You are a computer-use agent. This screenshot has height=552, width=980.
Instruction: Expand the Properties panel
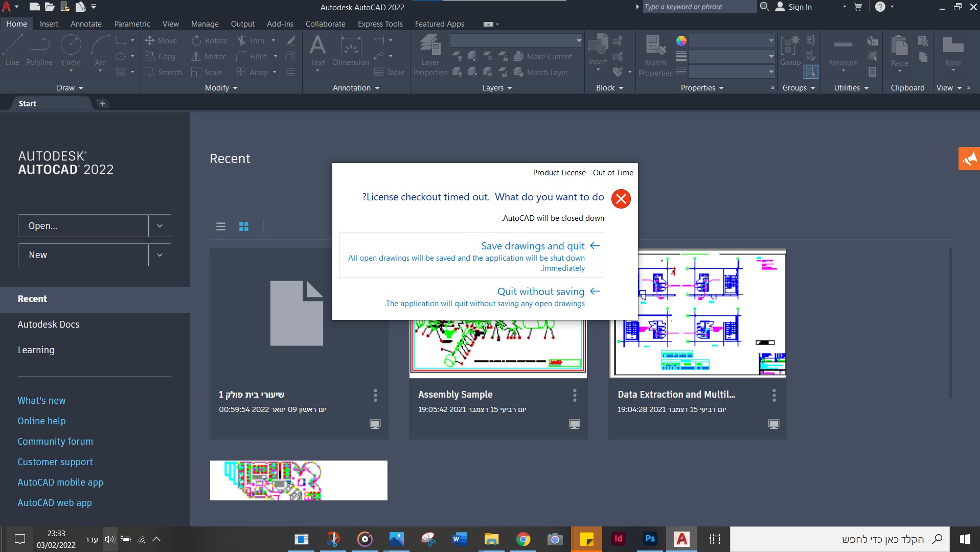tap(702, 88)
